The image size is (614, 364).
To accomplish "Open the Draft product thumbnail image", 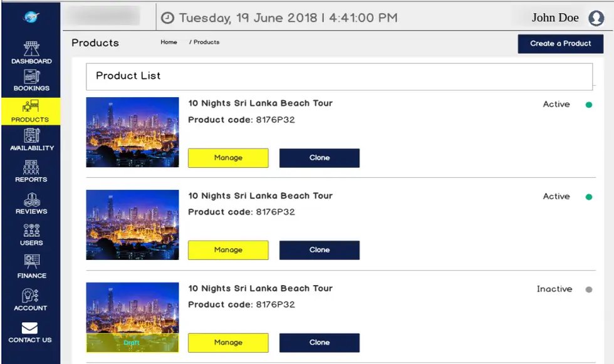I will [132, 318].
